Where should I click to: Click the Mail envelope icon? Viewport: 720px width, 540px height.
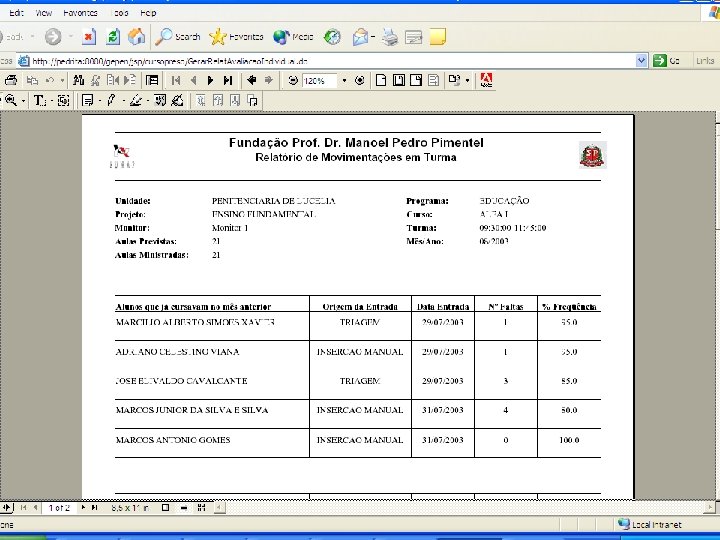361,37
